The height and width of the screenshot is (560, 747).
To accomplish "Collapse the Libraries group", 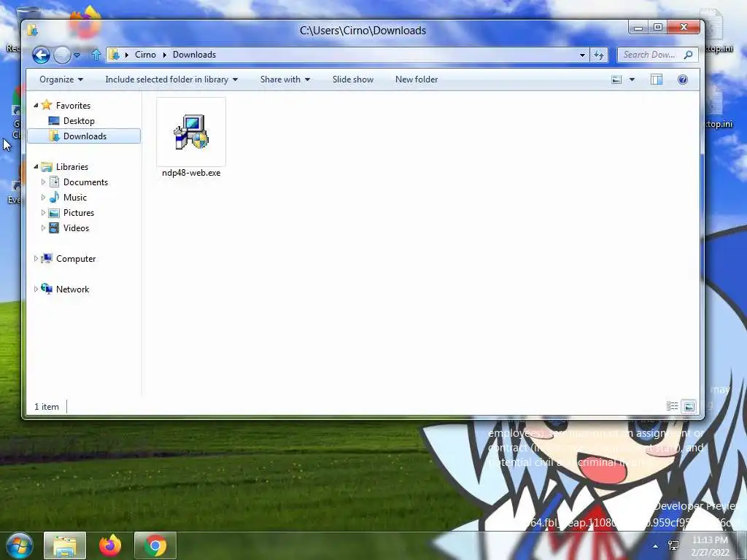I will click(36, 167).
